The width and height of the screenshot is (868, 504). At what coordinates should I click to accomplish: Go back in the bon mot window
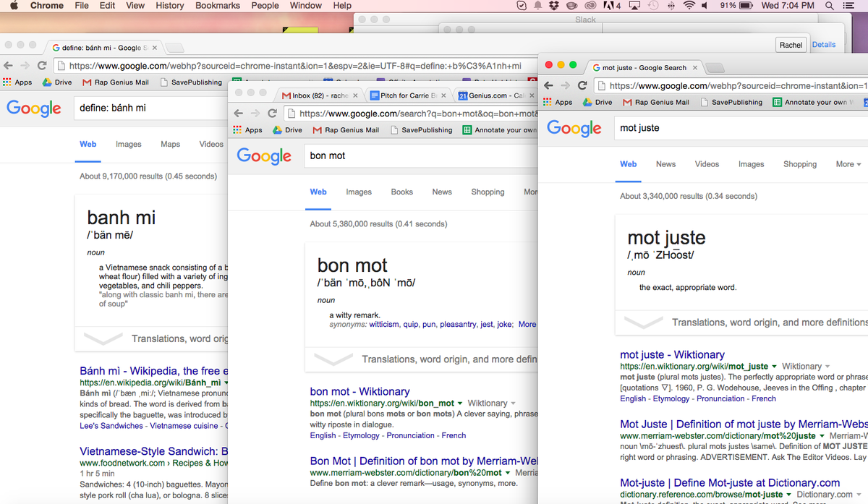(238, 114)
